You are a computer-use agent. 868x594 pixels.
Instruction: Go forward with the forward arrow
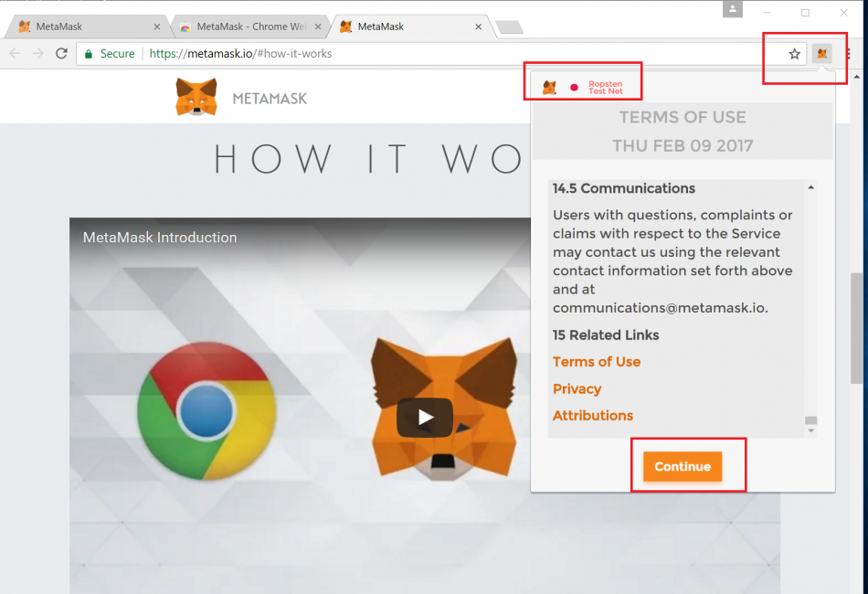coord(37,54)
